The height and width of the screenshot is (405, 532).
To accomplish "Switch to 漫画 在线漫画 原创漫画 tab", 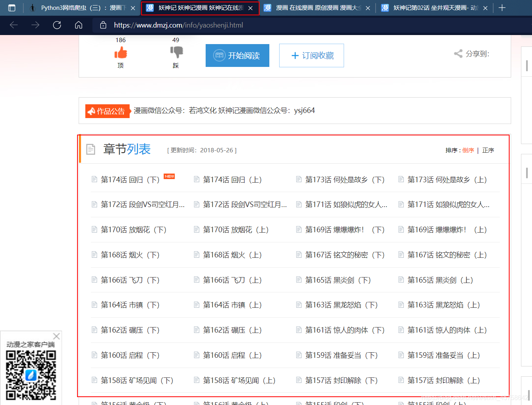I will point(317,8).
